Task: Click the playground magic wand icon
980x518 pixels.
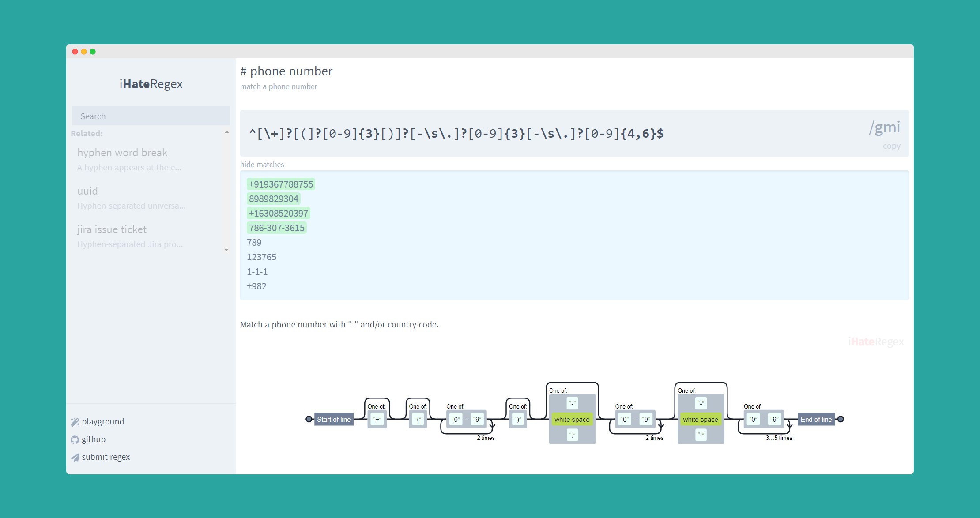Action: pyautogui.click(x=75, y=422)
